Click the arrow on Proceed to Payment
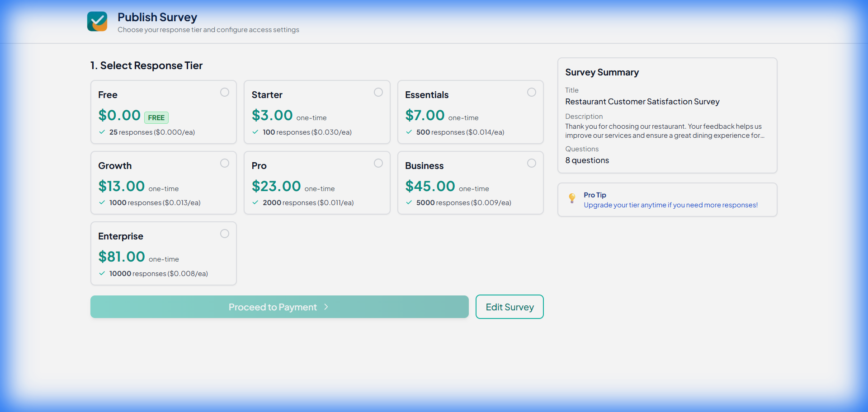868x412 pixels. pos(326,307)
